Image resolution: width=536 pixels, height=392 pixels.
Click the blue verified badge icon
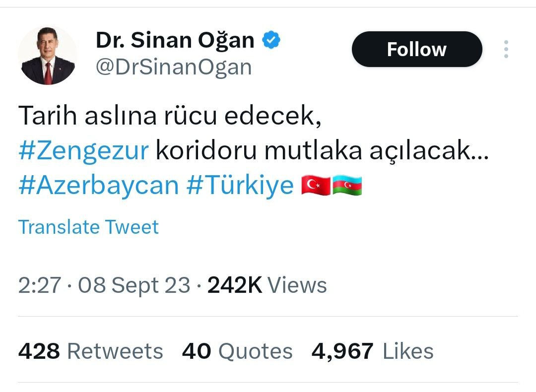(x=271, y=40)
